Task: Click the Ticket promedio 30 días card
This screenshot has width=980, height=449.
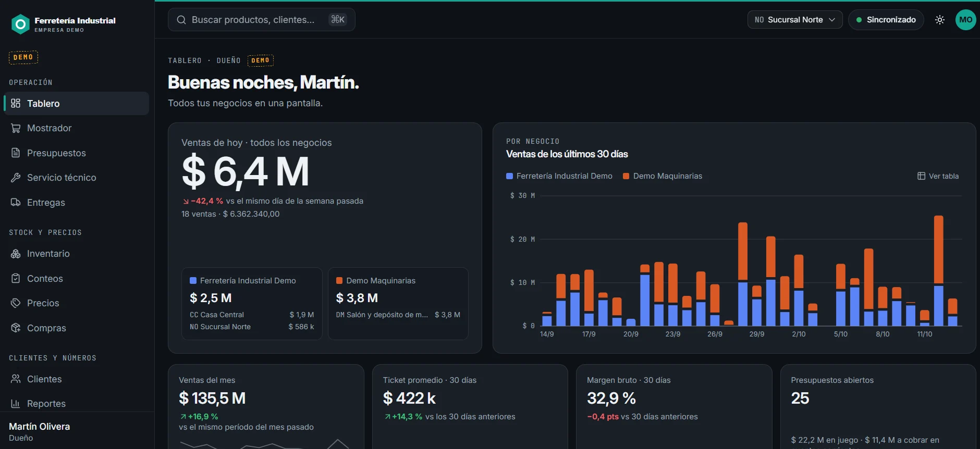Action: click(x=470, y=407)
